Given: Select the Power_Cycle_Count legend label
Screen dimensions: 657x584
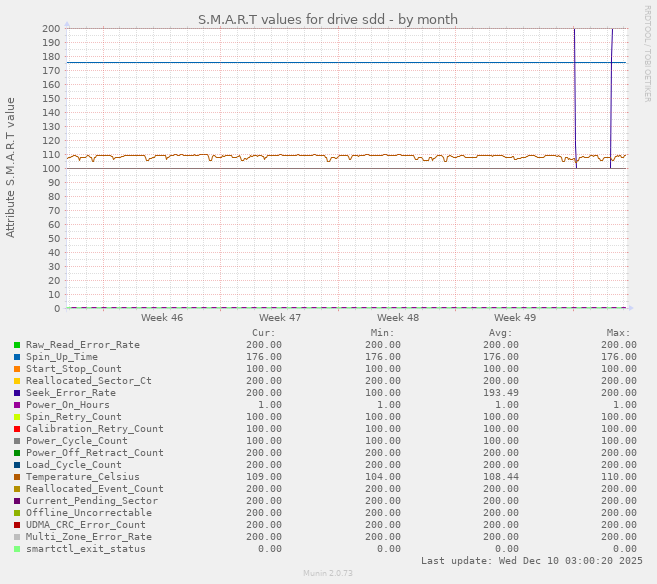Looking at the screenshot, I should (x=77, y=441).
